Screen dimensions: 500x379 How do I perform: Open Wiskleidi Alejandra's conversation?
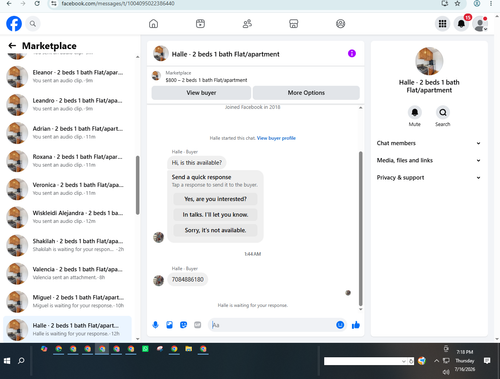(67, 217)
